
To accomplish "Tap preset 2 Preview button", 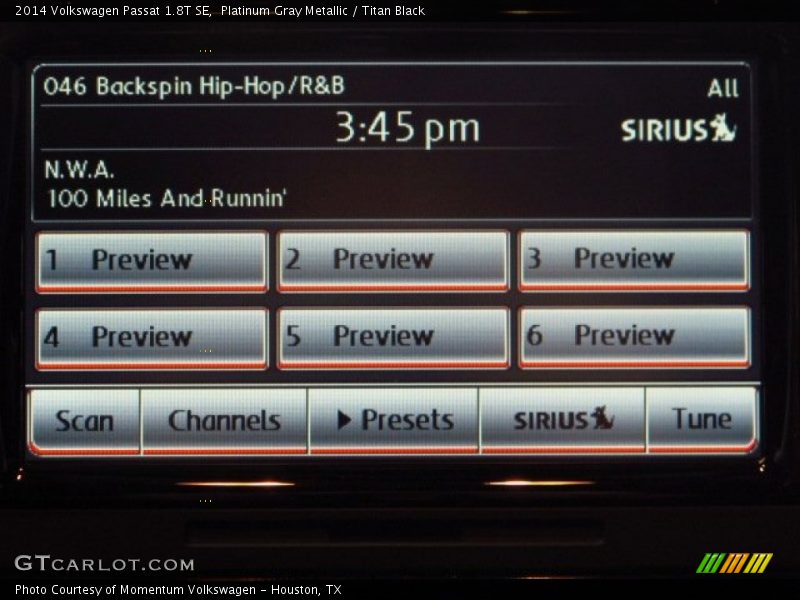I will (393, 261).
